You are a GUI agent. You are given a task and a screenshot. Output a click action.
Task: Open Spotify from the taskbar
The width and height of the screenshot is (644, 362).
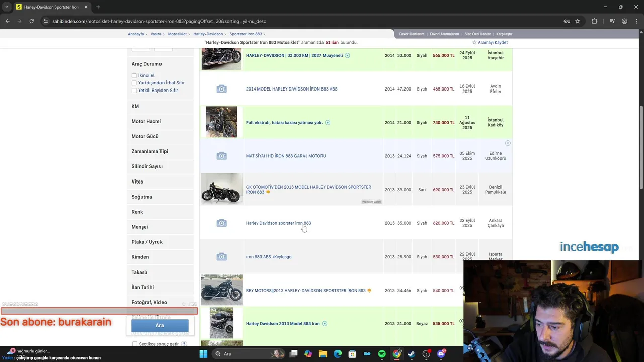click(382, 354)
